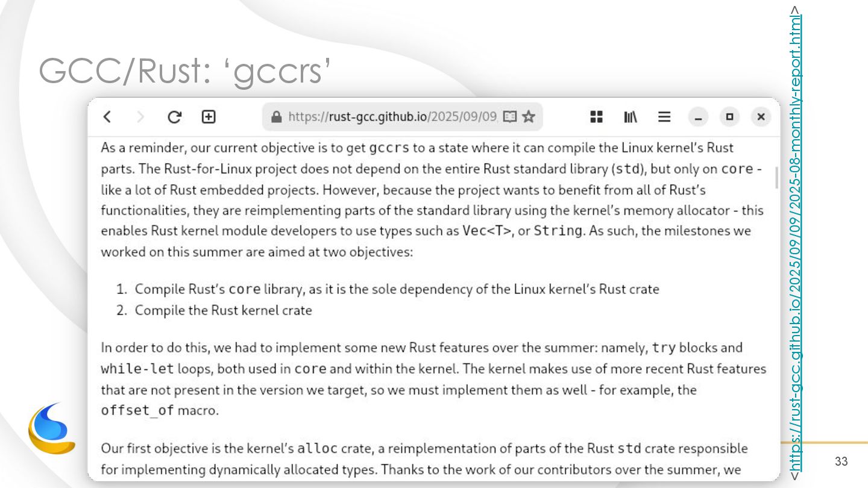Click the 'offset_of' code text
The width and height of the screenshot is (868, 488).
pos(137,411)
